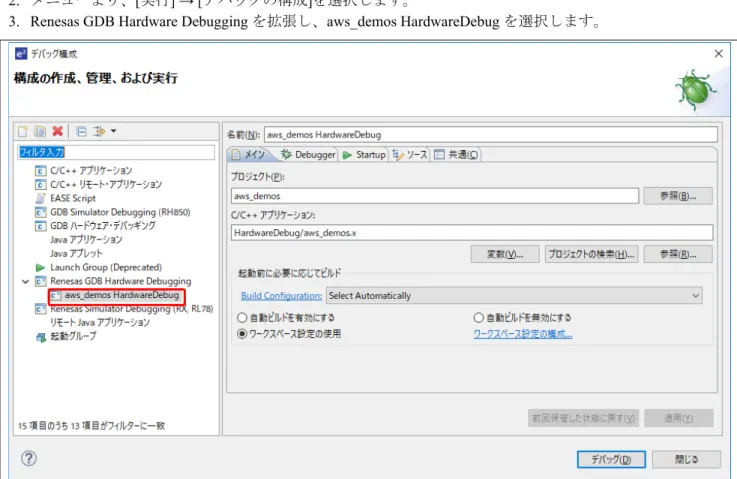Viewport: 737px width, 479px height.
Task: Click the プロジェクト field containing aws_demos
Action: tap(435, 196)
